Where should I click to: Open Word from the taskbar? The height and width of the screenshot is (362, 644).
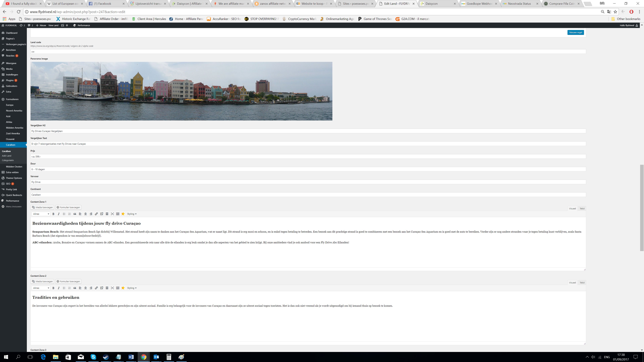pyautogui.click(x=131, y=357)
